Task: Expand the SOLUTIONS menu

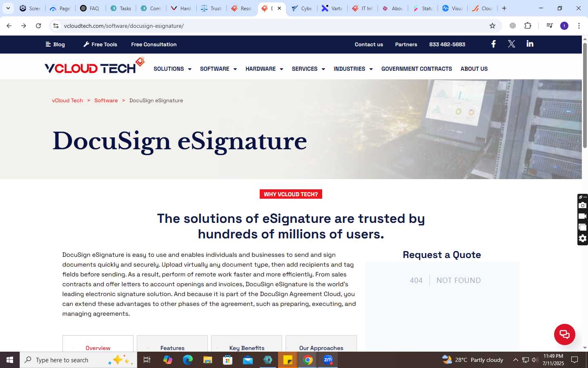Action: (x=172, y=69)
